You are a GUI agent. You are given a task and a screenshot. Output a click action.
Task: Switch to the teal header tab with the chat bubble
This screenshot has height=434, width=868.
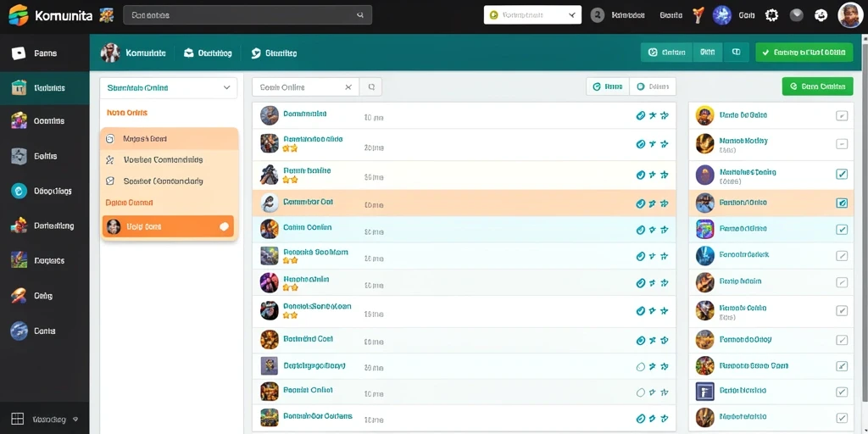point(274,53)
